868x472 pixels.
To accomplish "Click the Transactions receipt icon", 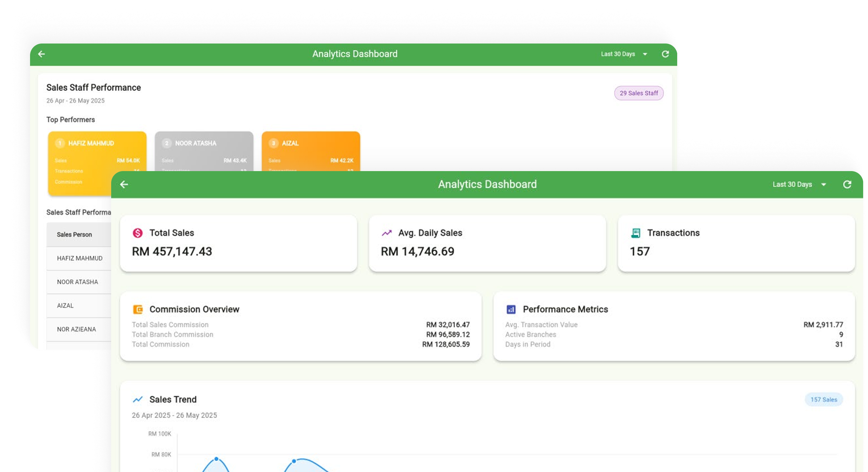I will (636, 233).
